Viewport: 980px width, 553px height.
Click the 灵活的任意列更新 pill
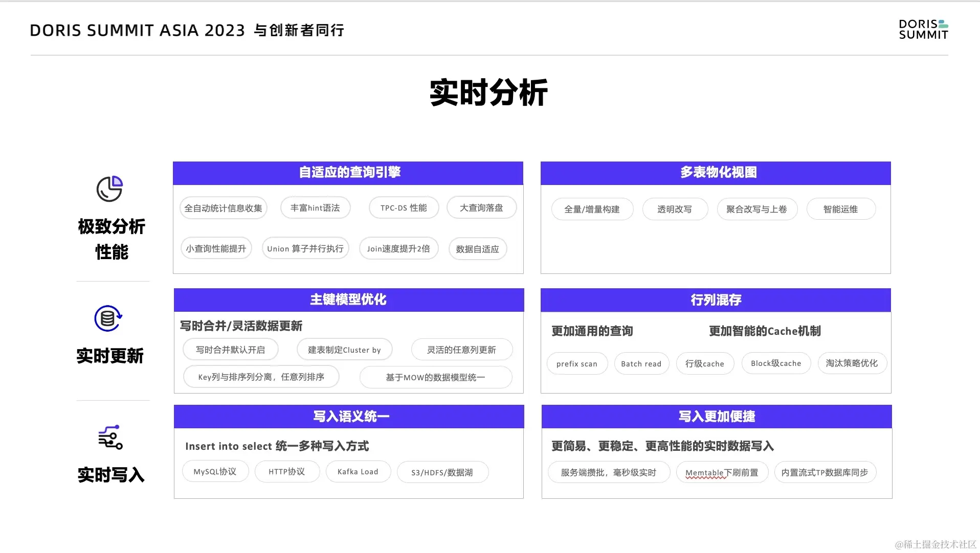pos(462,350)
